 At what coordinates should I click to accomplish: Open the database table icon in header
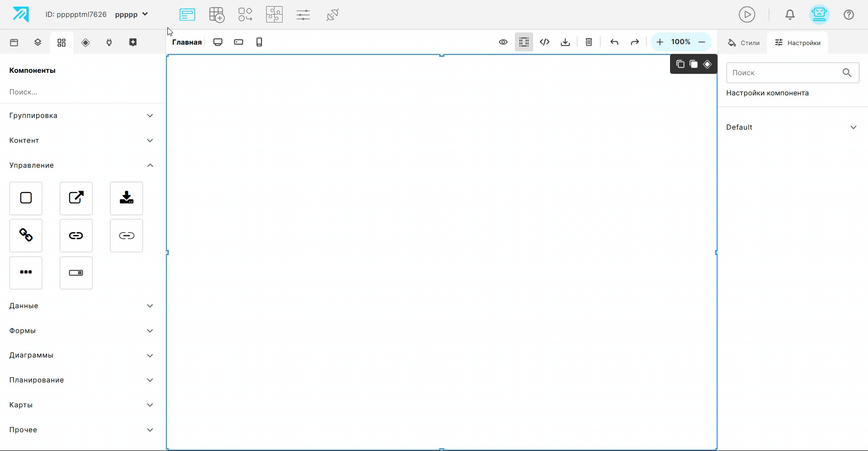217,15
